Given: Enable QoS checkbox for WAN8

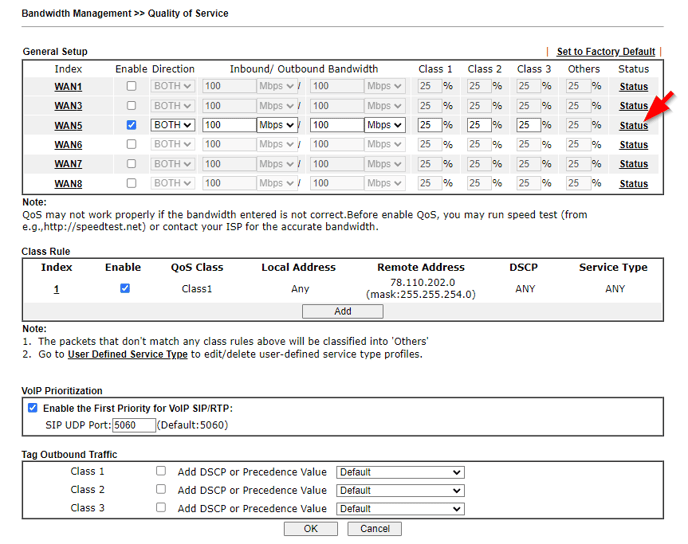Looking at the screenshot, I should (x=131, y=183).
